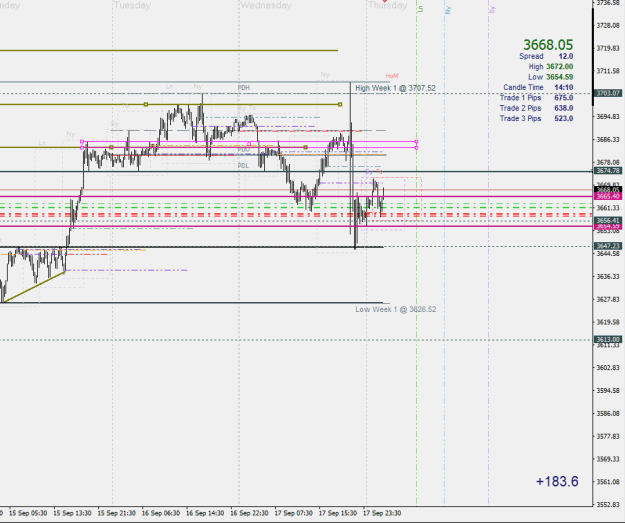Click the magenta 3665.40 price tag
625x523 pixels.
coord(608,196)
